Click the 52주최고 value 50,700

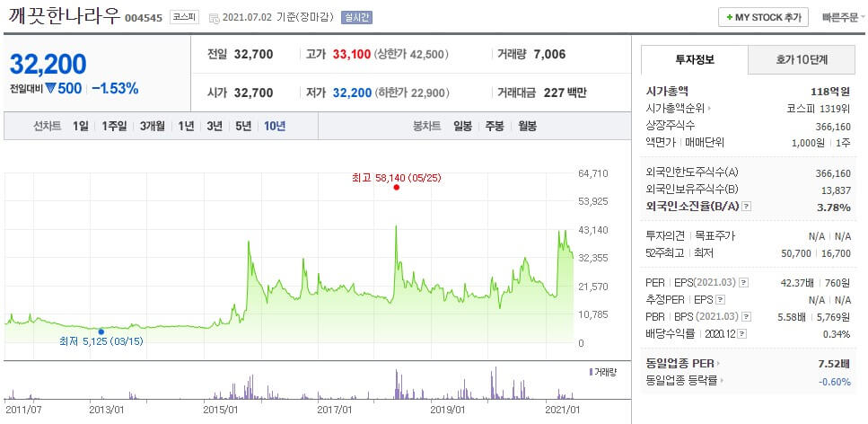(x=796, y=253)
